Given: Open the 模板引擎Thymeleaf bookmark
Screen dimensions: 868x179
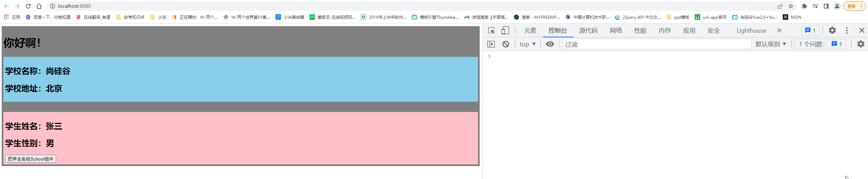Looking at the screenshot, I should coord(435,17).
